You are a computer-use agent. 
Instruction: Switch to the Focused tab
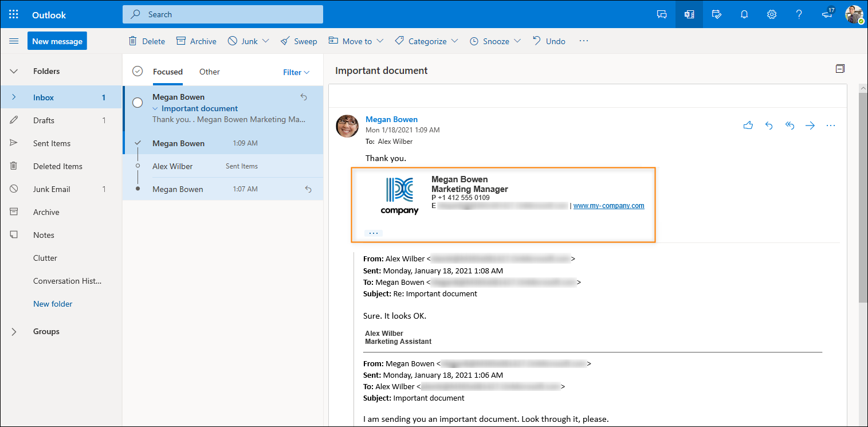(168, 72)
